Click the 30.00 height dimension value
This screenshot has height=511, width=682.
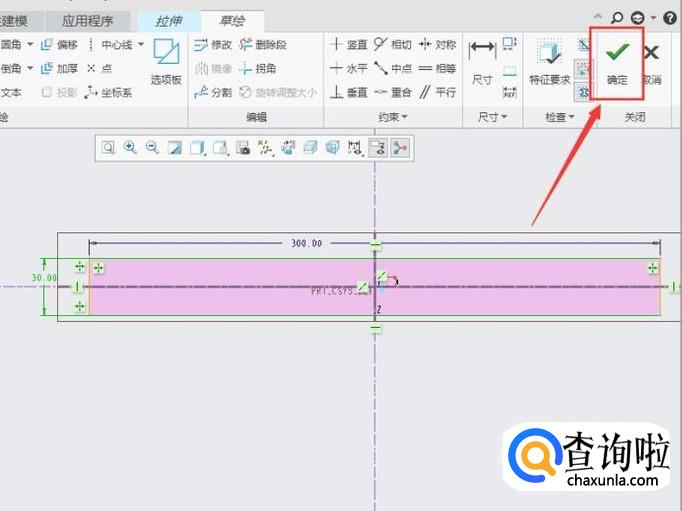[x=44, y=277]
